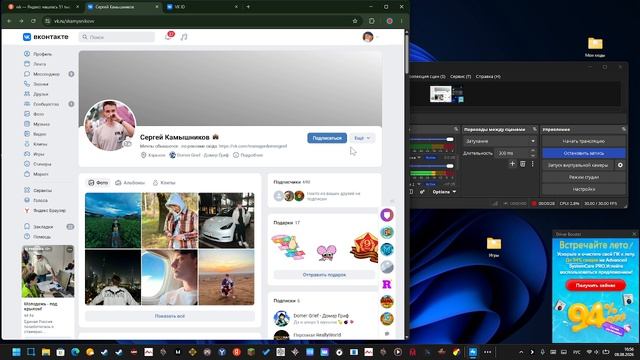Open Помощь help in sidebar
Screen dimensions: 640x360
(x=38, y=237)
